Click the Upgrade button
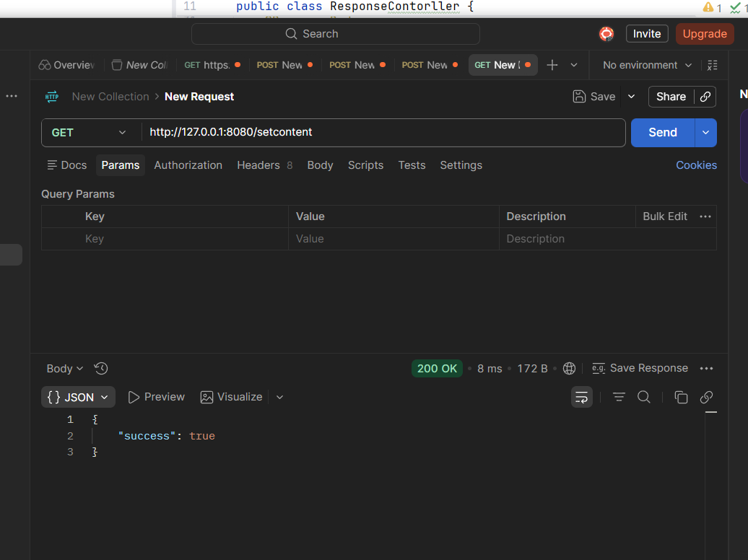 tap(705, 34)
